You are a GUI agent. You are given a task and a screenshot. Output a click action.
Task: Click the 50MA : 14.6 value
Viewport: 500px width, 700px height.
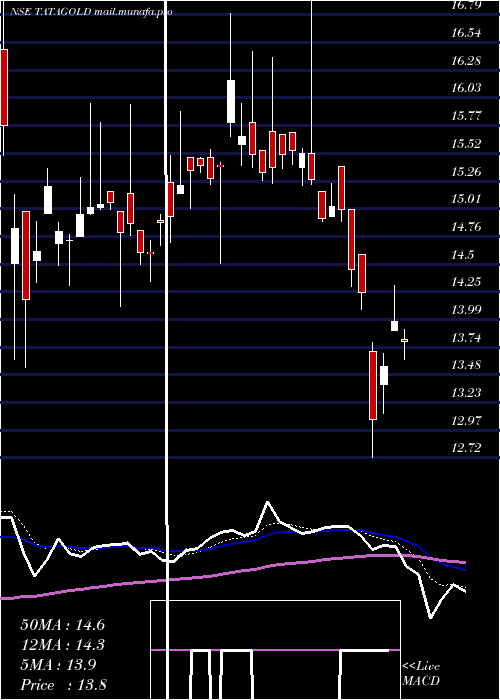(62, 625)
